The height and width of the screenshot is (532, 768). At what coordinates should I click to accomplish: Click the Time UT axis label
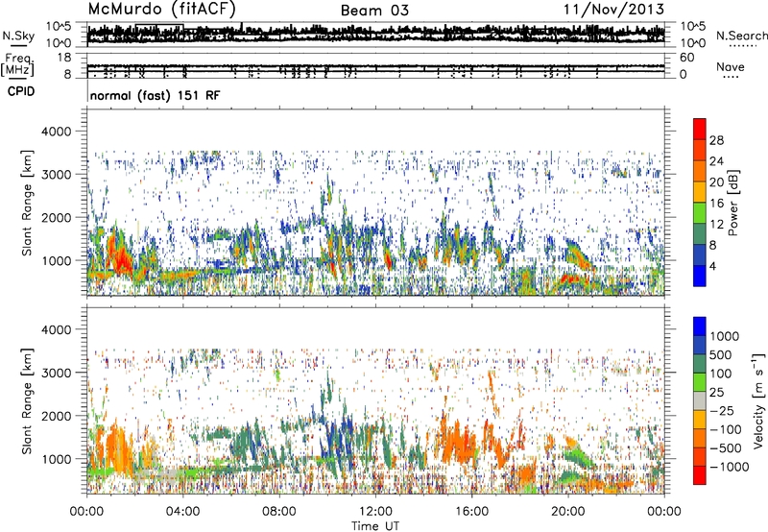(x=375, y=526)
